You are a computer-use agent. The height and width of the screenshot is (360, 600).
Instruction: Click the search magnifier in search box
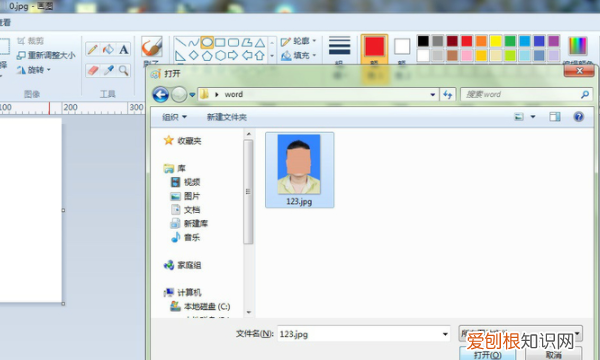[585, 94]
